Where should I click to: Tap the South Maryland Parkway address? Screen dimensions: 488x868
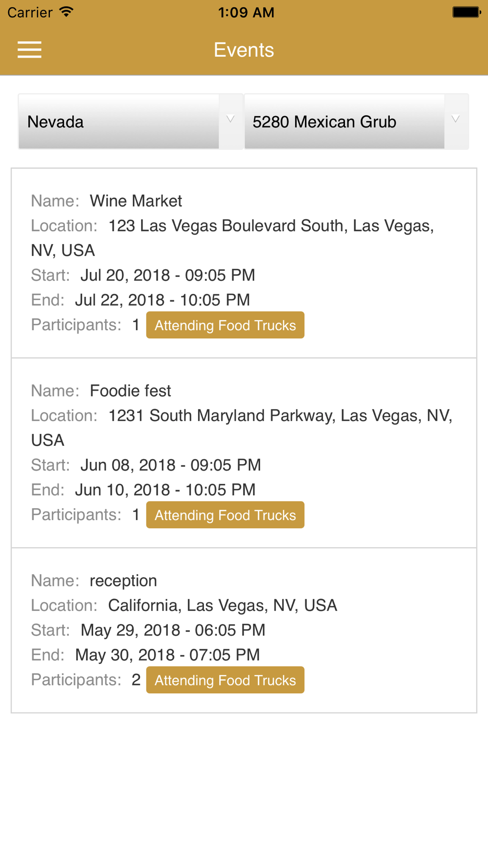click(280, 416)
